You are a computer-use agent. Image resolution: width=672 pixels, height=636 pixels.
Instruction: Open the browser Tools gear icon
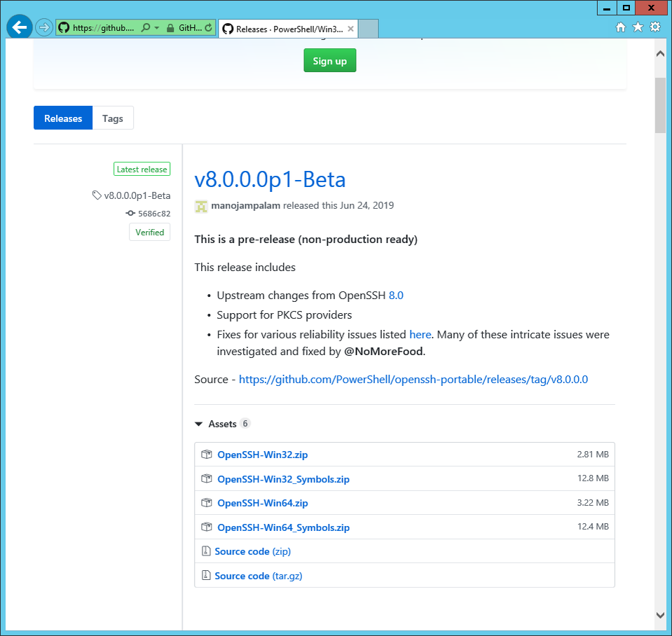tap(655, 27)
